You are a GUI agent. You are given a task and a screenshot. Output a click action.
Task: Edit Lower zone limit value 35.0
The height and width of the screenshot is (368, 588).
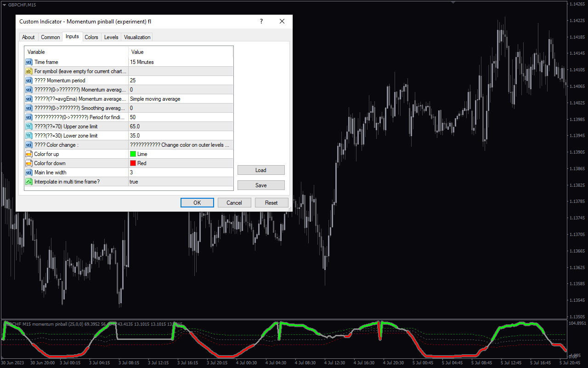181,136
